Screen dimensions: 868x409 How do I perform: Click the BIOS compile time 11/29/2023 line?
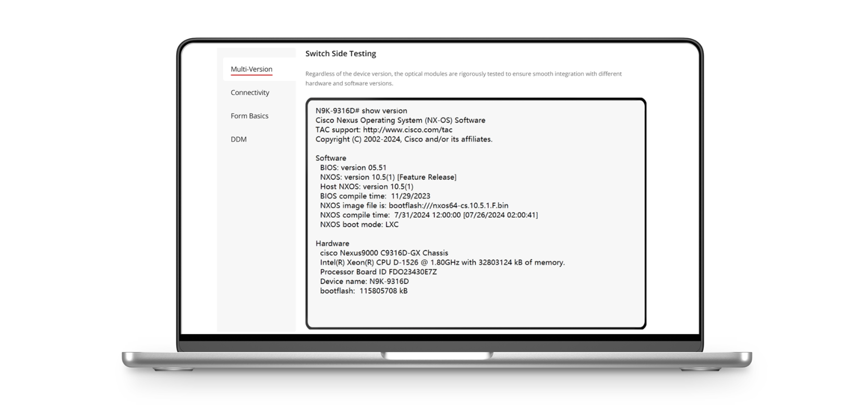[x=375, y=196]
